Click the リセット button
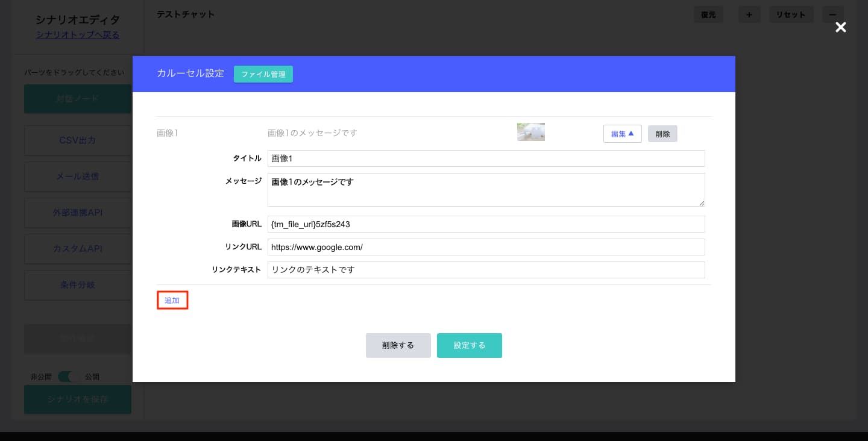 (791, 14)
